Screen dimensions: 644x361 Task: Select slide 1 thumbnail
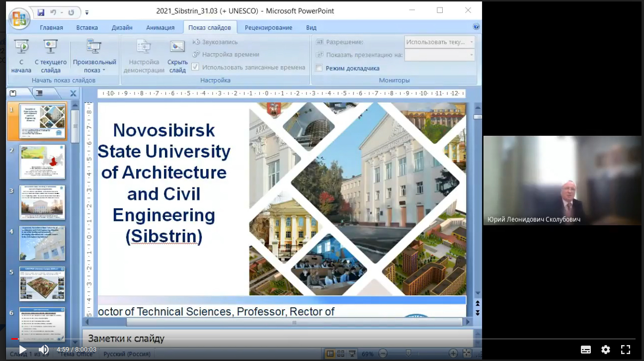pos(42,121)
